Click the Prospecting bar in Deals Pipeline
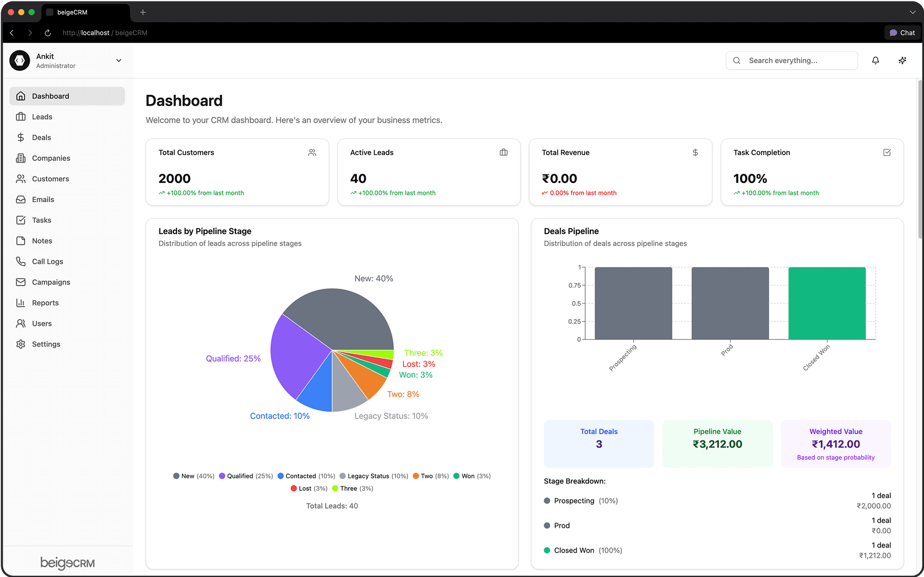The height and width of the screenshot is (577, 924). (x=633, y=303)
